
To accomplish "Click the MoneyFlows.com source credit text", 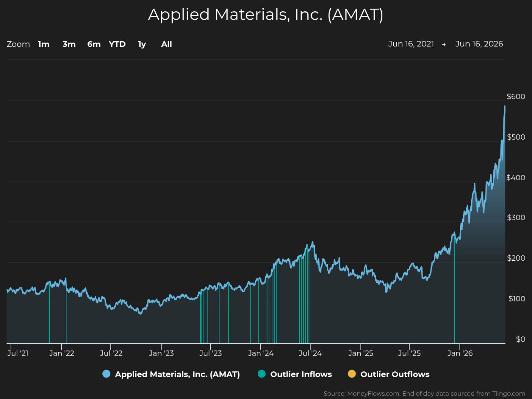I will pos(424,394).
